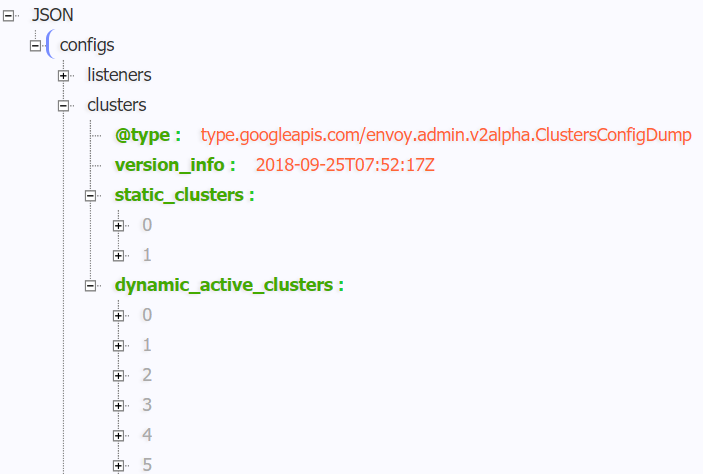Expand item 2 under dynamic_active_clusters
Image resolution: width=703 pixels, height=474 pixels.
pos(119,375)
